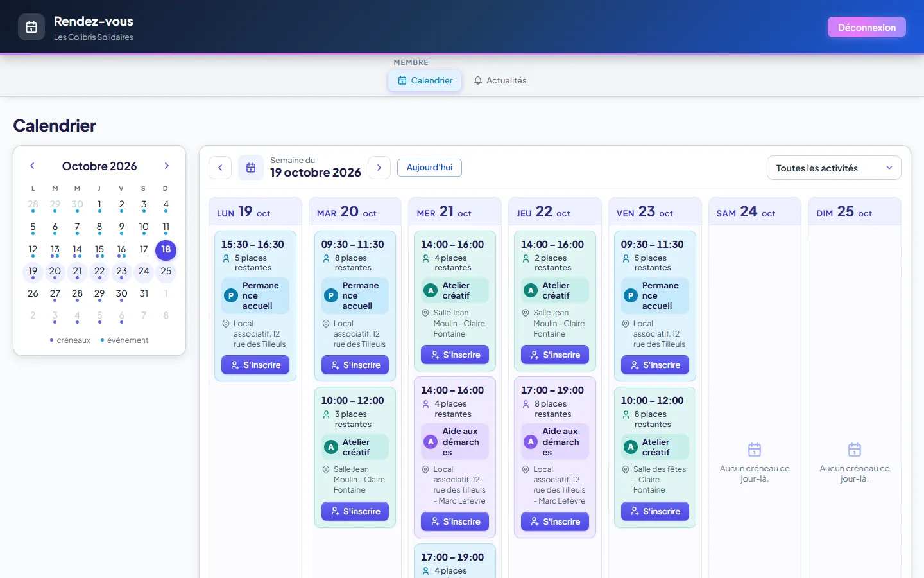This screenshot has height=578, width=924.
Task: Click the Rendez-vous calendar logo icon
Action: [x=31, y=27]
